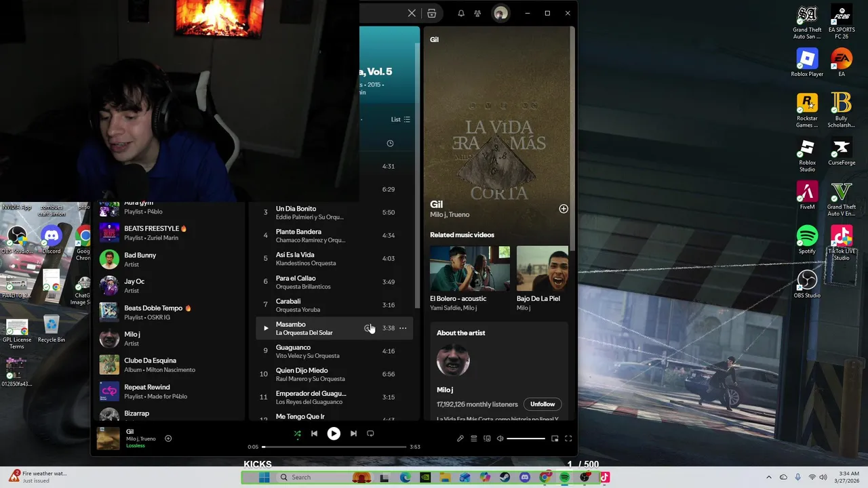This screenshot has height=488, width=868.
Task: Add Masambo to Liked Songs
Action: point(368,328)
